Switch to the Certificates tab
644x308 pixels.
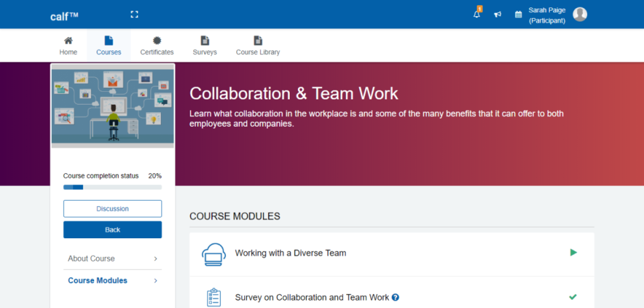click(157, 46)
